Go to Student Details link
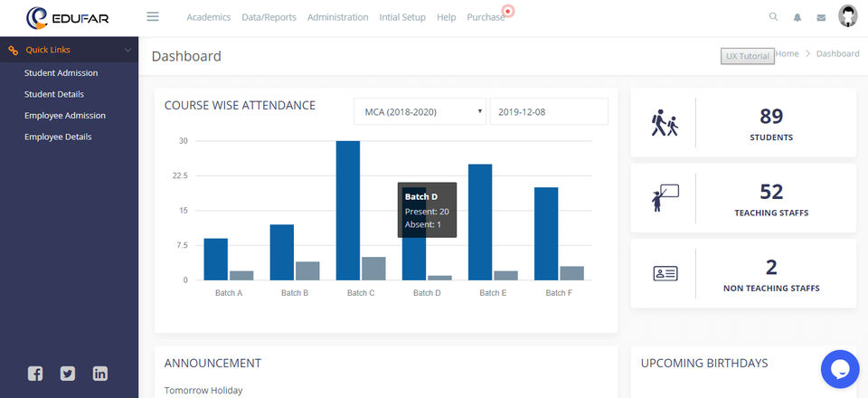Screen dimensions: 868x398 [54, 94]
